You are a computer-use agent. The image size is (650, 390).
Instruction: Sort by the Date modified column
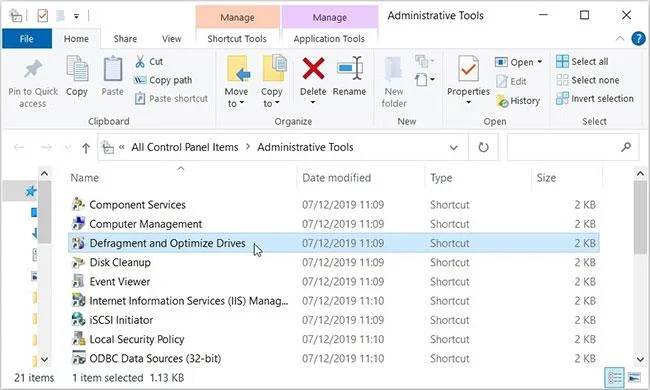point(337,178)
